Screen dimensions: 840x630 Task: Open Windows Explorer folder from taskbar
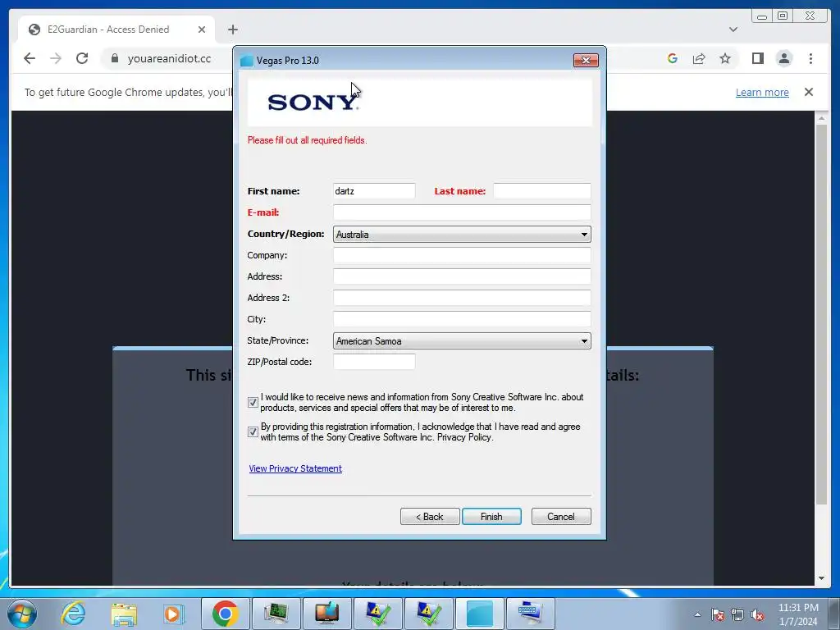point(124,614)
